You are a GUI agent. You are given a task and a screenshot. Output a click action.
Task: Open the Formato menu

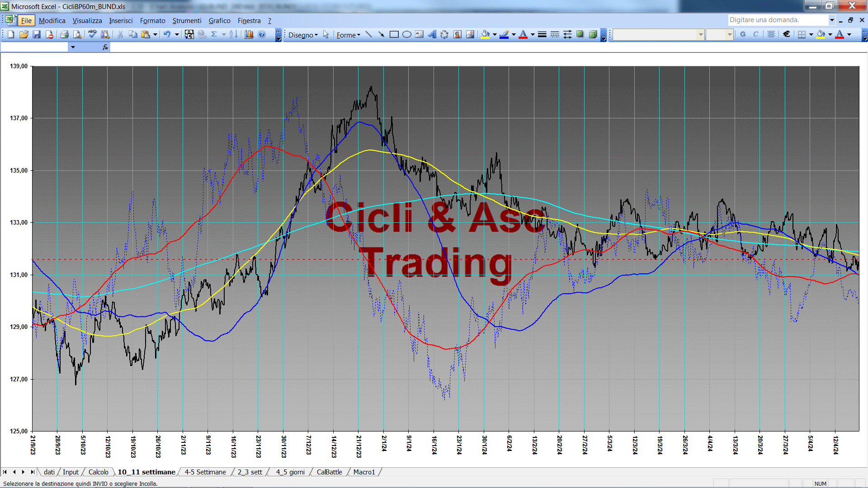152,20
